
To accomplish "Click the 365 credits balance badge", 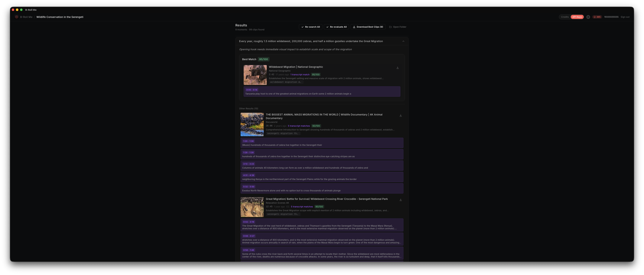I will pyautogui.click(x=597, y=17).
